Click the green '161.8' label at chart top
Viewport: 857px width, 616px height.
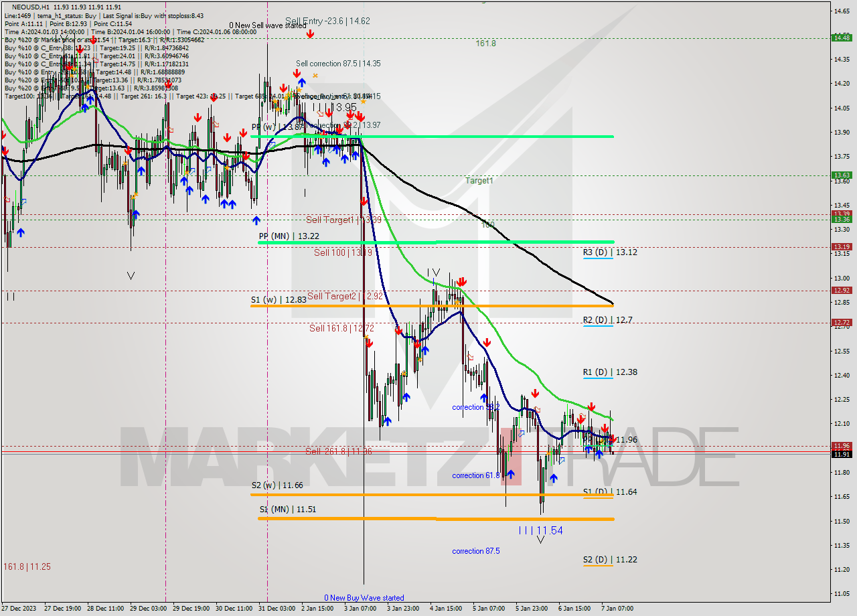[486, 44]
